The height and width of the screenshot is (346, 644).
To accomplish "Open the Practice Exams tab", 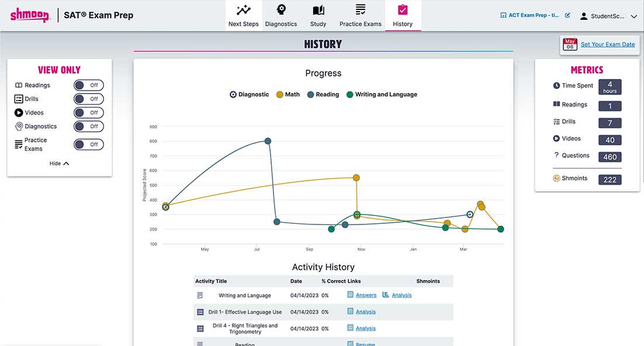I will pyautogui.click(x=361, y=16).
